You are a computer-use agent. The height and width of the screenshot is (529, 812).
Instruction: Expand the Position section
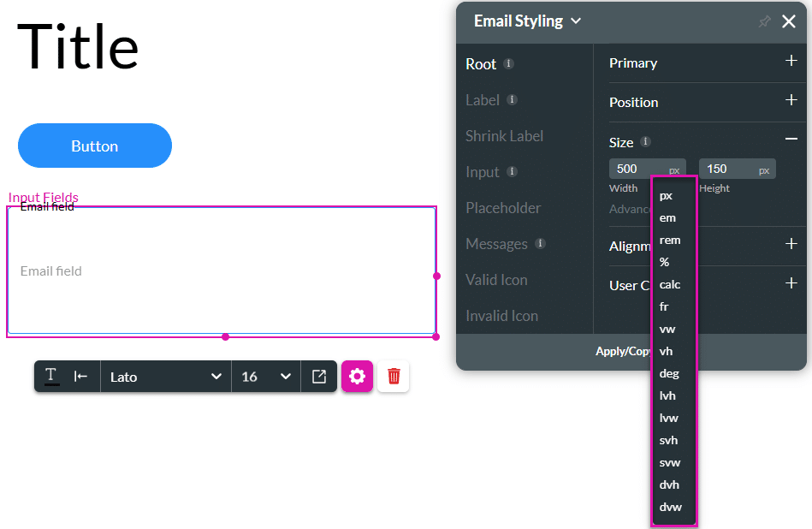(791, 101)
